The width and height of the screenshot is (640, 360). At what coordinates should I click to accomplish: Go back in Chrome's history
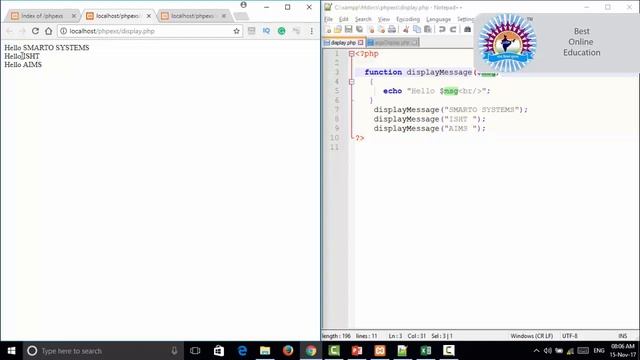9,31
